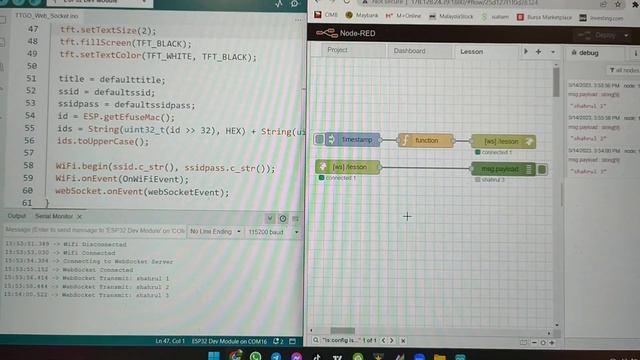Open the Windows Start menu
Image resolution: width=640 pixels, height=360 pixels.
[x=214, y=356]
